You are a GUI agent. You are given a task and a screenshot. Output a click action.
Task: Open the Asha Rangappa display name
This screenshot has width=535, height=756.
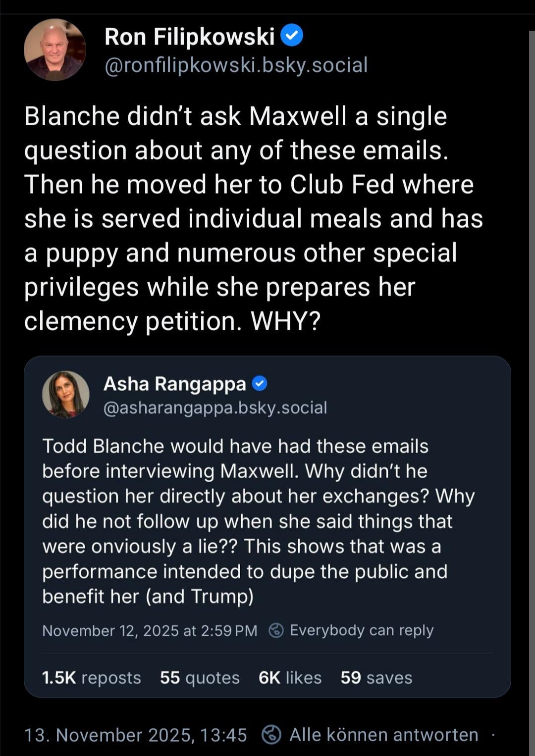tap(174, 384)
